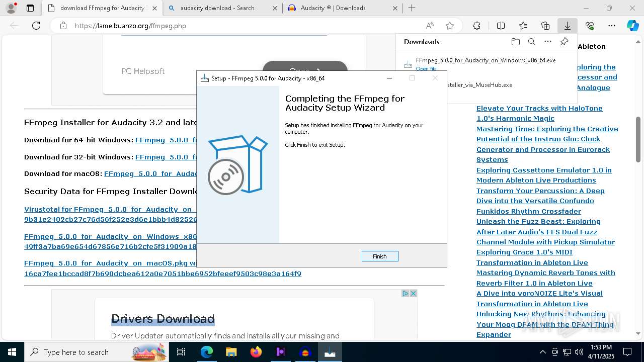This screenshot has height=362, width=644.
Task: Open the Edge profile avatar icon
Action: 11,8
